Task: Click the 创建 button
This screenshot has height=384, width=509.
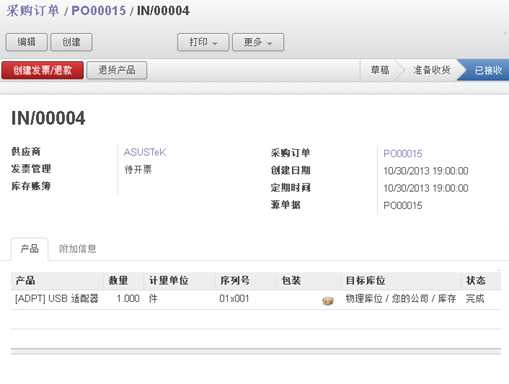Action: [x=71, y=42]
